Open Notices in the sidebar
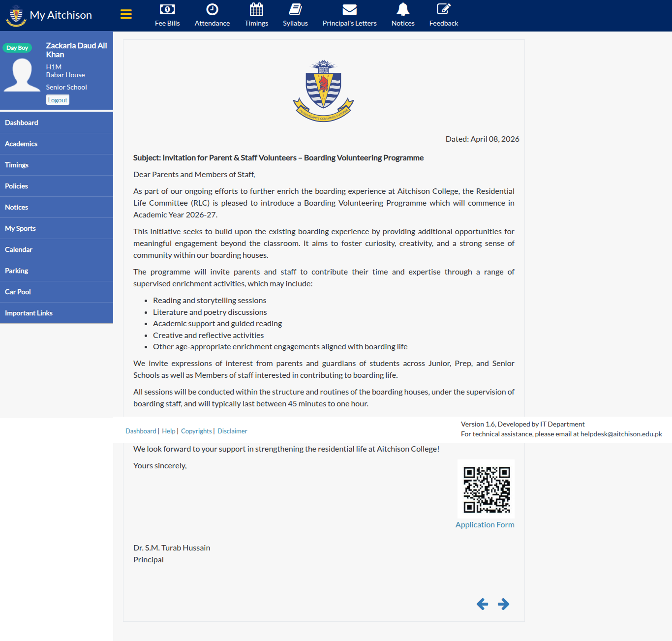672x641 pixels. (57, 207)
